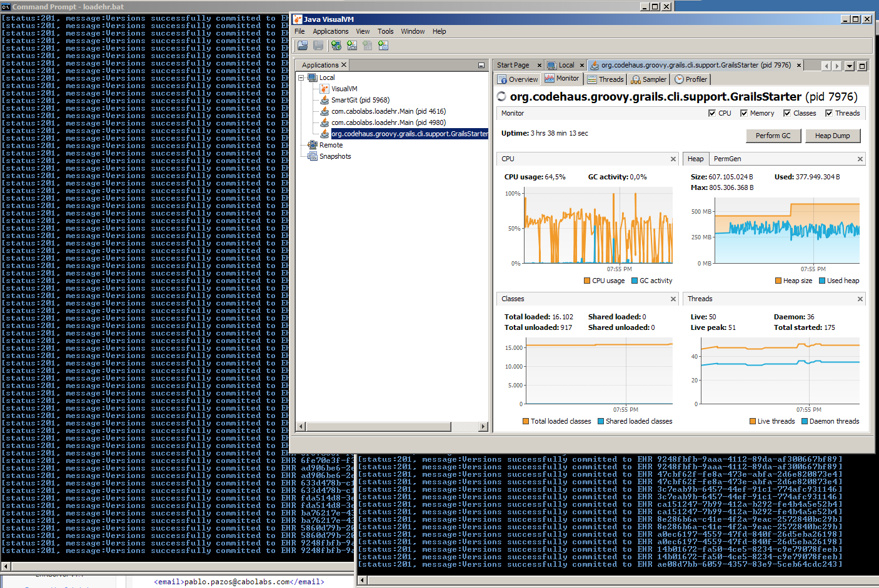The image size is (879, 588).
Task: Minimize the Applications panel
Action: tap(481, 65)
